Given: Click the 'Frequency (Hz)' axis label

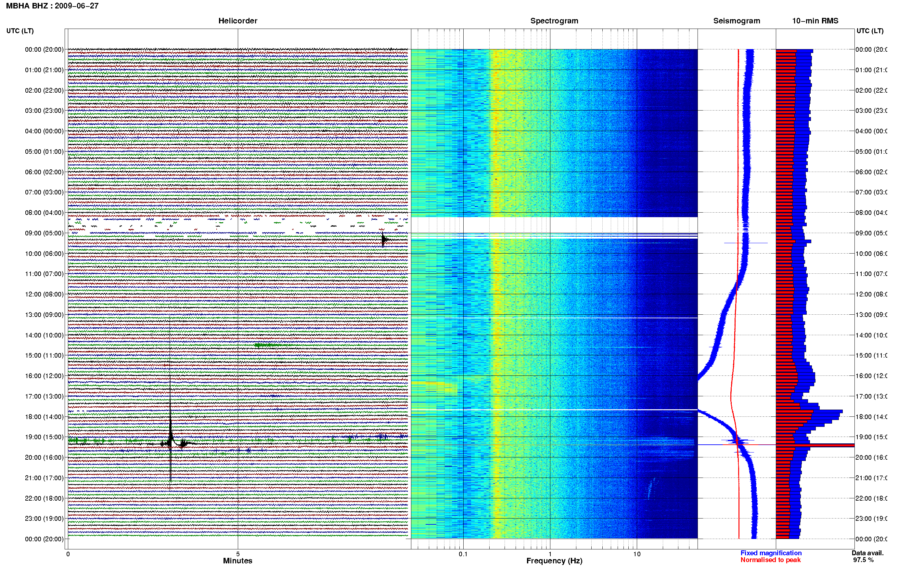Looking at the screenshot, I should pos(554,561).
